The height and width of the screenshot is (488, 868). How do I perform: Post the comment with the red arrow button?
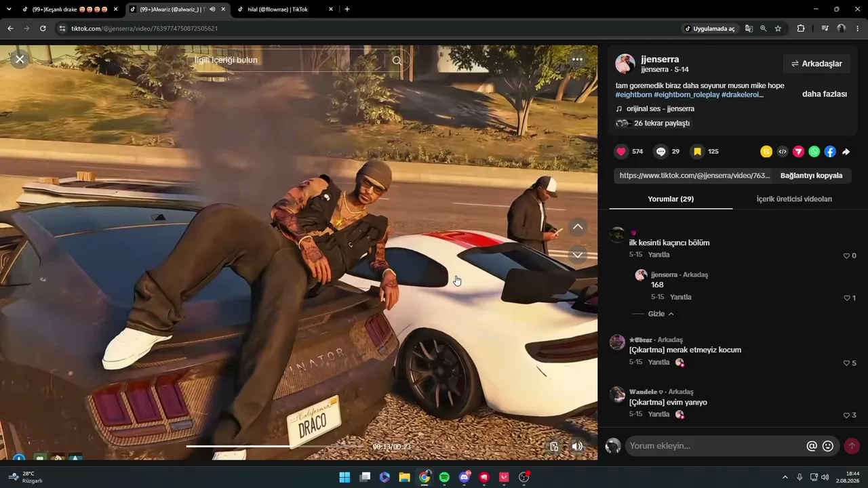tap(852, 446)
